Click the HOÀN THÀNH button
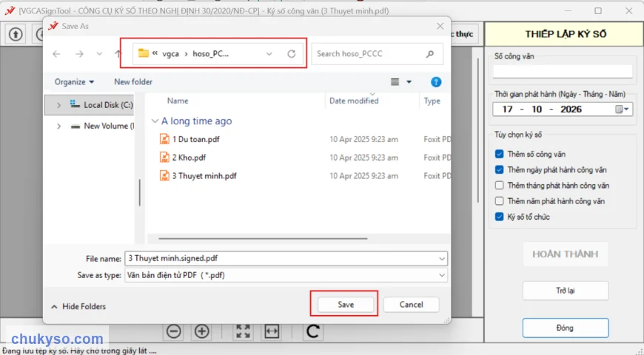The height and width of the screenshot is (355, 644). coord(565,254)
